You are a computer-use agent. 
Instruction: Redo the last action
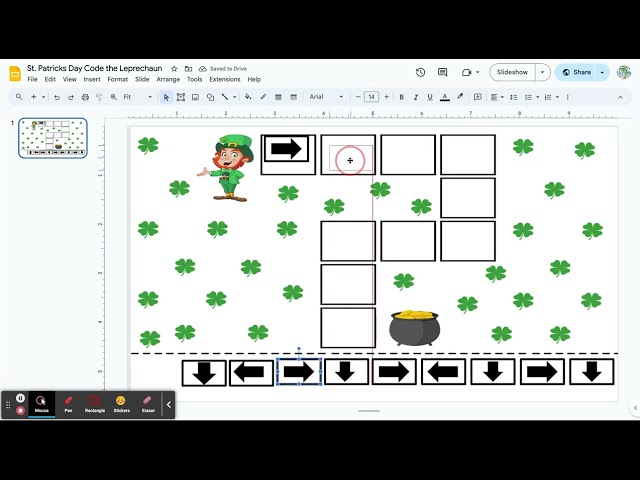(71, 97)
